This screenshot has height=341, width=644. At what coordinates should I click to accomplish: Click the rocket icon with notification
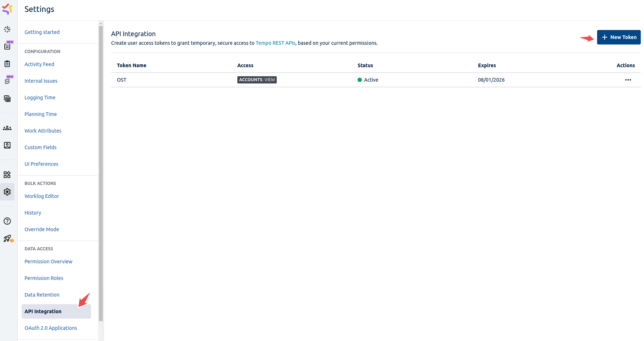[x=7, y=238]
